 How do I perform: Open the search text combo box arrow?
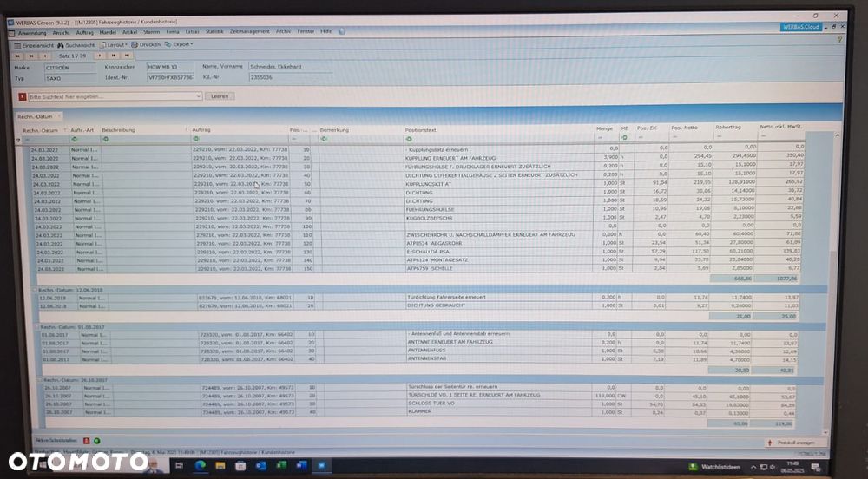(198, 96)
